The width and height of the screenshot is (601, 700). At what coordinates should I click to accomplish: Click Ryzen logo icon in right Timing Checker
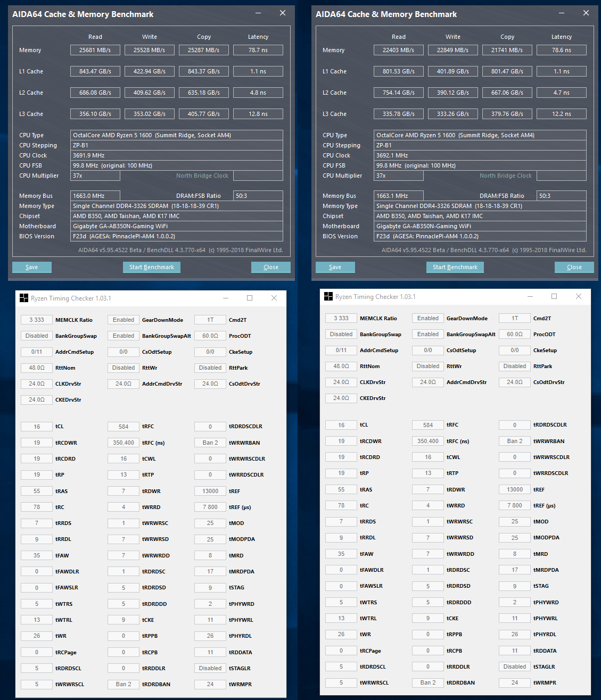tap(328, 296)
